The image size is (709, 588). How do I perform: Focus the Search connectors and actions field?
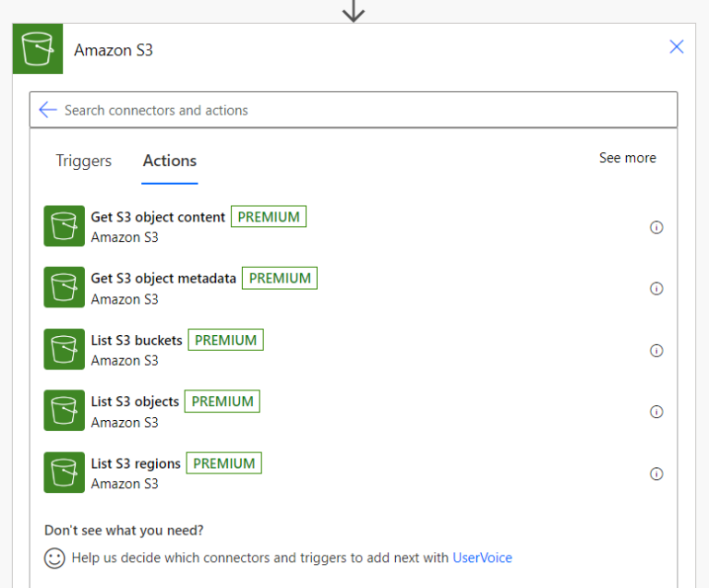[x=354, y=110]
